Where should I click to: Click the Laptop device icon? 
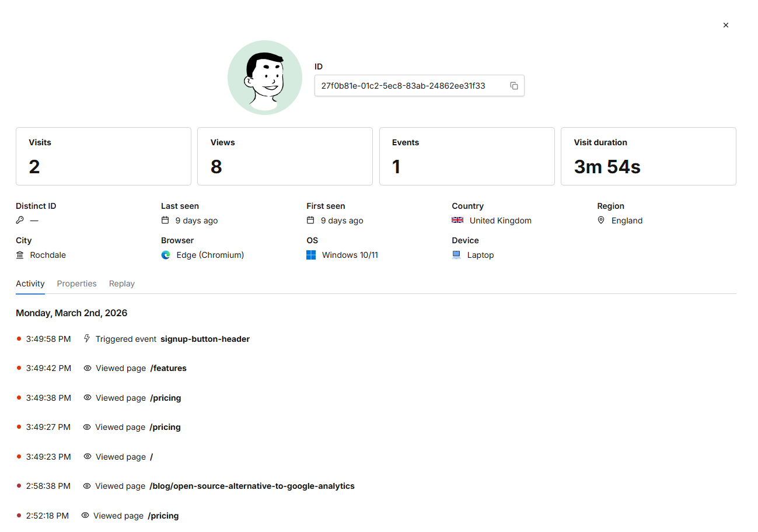456,255
